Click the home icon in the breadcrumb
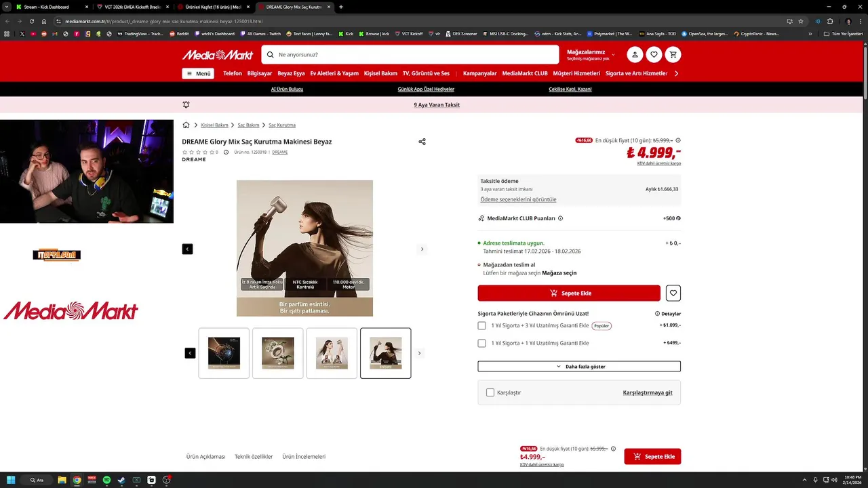This screenshot has width=868, height=488. (186, 125)
